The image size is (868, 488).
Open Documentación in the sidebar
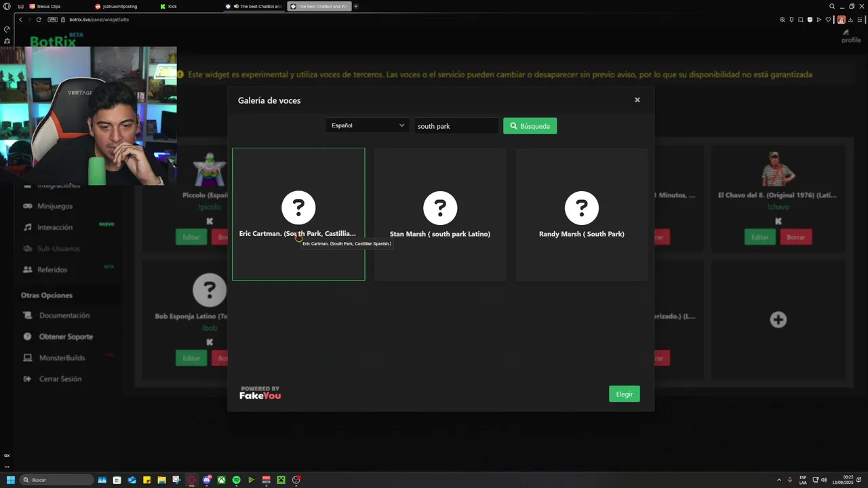[64, 316]
